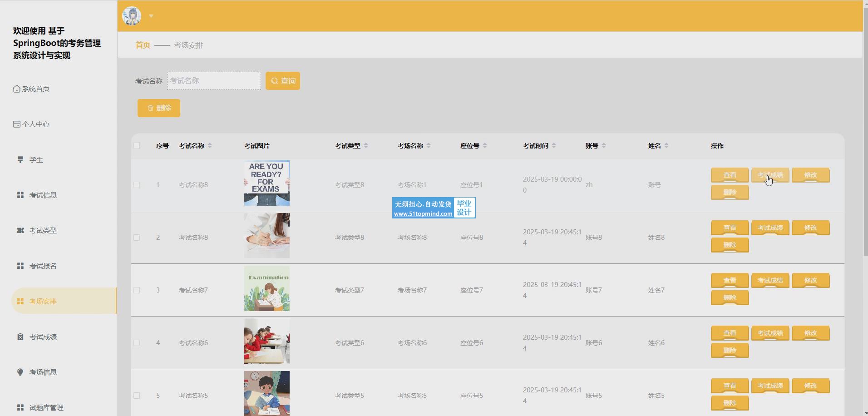This screenshot has width=868, height=416.
Task: Click the bulb icon beside 考场信息
Action: tap(20, 372)
